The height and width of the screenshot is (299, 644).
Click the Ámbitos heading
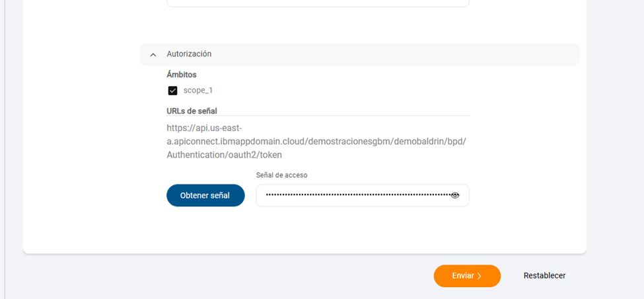point(182,75)
